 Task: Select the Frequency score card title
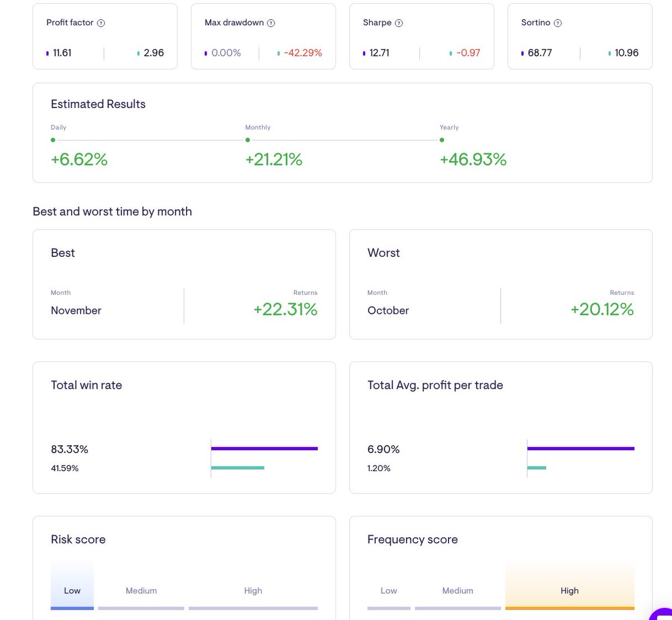[413, 539]
